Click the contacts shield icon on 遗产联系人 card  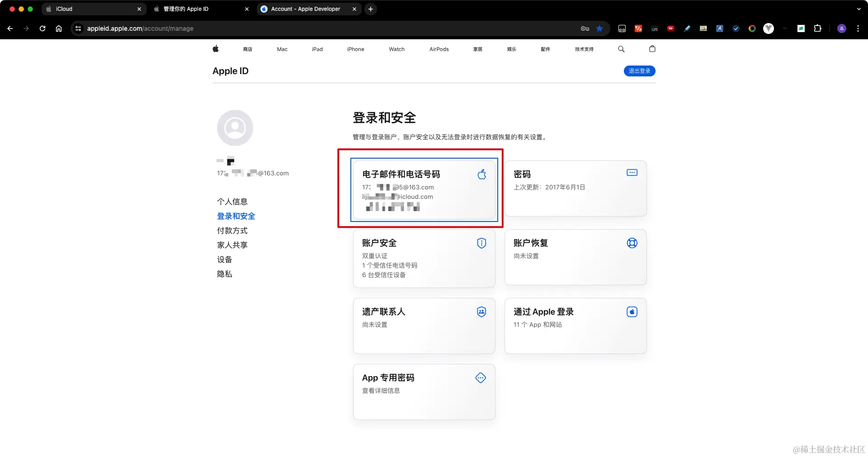click(x=481, y=312)
